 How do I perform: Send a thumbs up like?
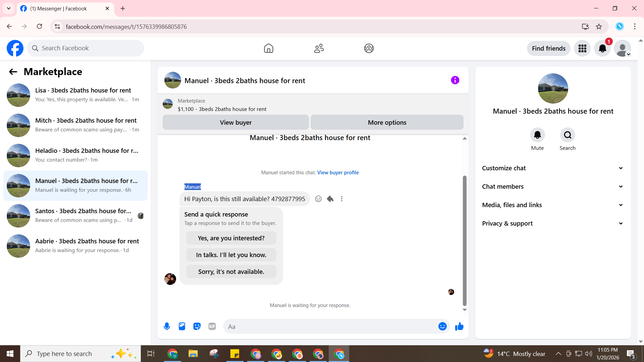(459, 326)
